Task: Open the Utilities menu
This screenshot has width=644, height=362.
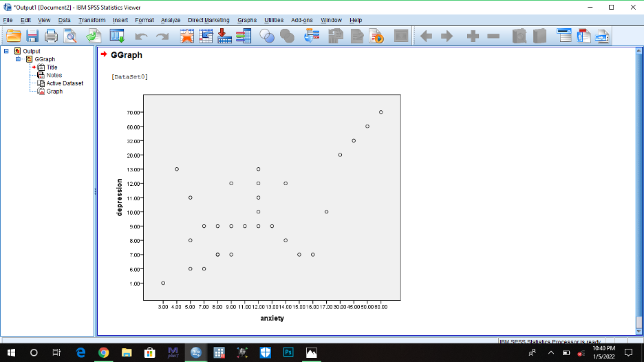Action: pyautogui.click(x=274, y=20)
